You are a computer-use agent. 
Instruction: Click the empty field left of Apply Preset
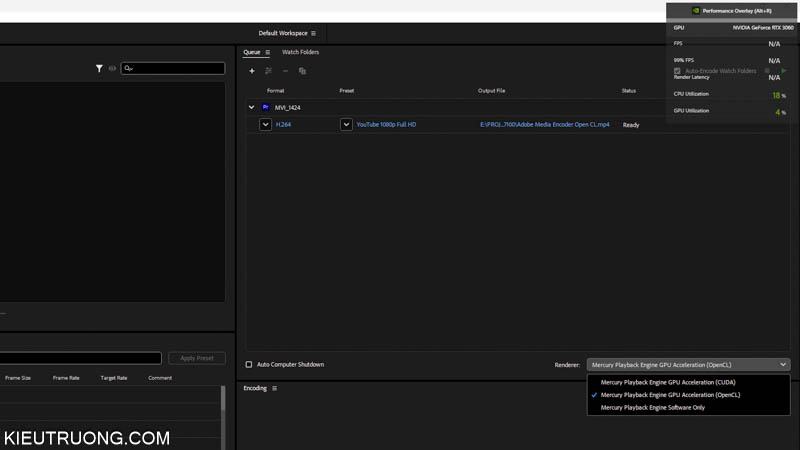pos(81,358)
